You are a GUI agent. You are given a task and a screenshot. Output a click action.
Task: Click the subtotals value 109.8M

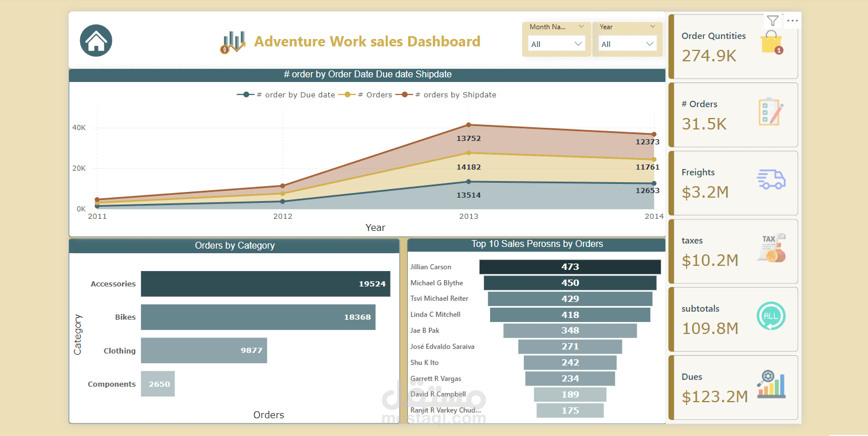[x=710, y=329]
